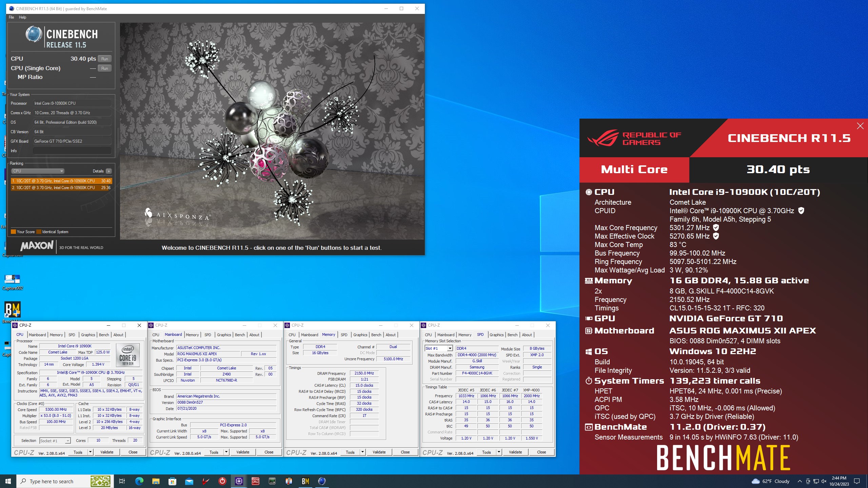
Task: Open network status tray icon
Action: coord(816,481)
